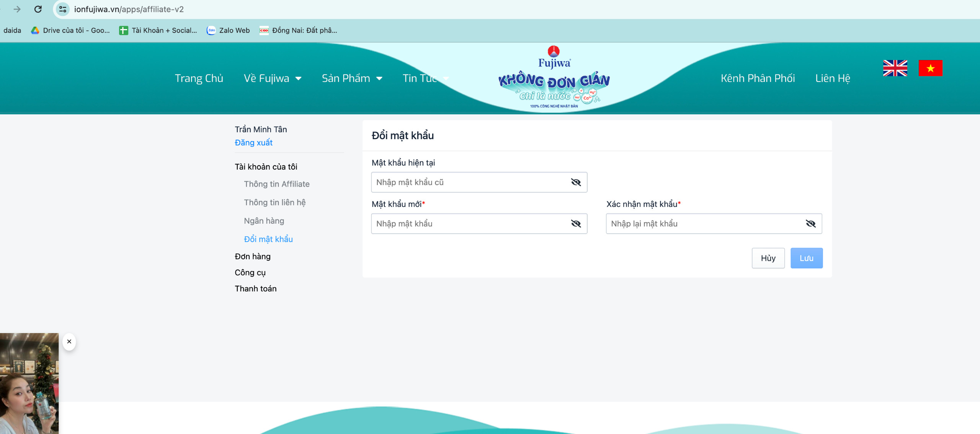
Task: Show current password via eye icon
Action: (x=576, y=182)
